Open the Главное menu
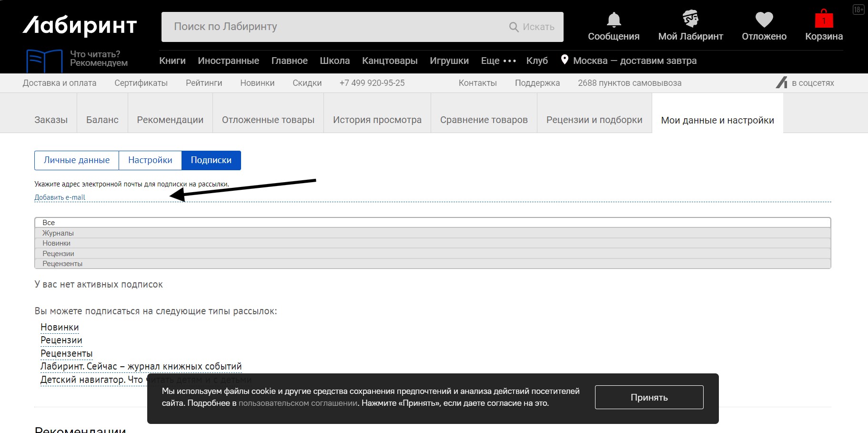Screen dimensions: 868x433 tap(290, 61)
